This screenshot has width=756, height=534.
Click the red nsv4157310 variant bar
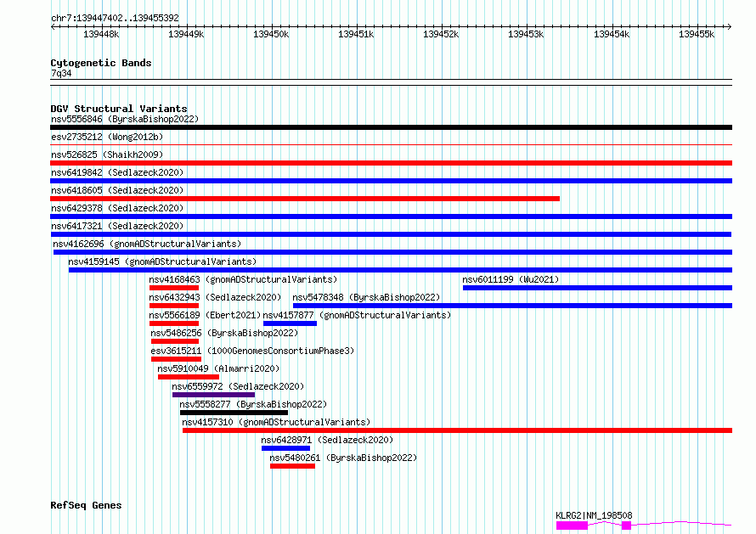point(457,430)
